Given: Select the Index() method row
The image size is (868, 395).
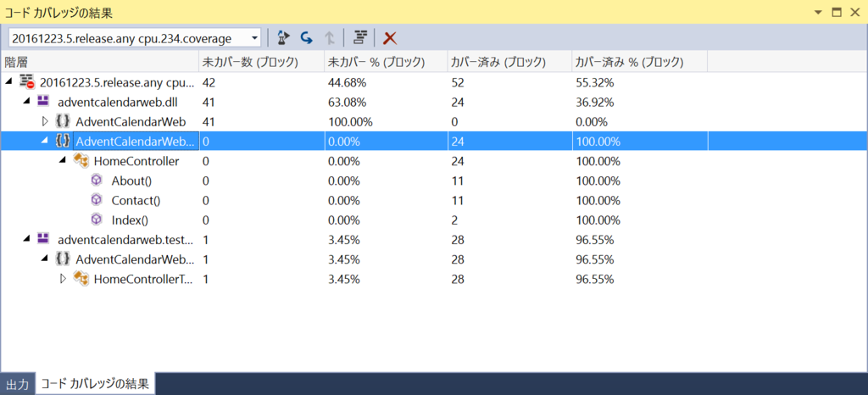Looking at the screenshot, I should (434, 220).
